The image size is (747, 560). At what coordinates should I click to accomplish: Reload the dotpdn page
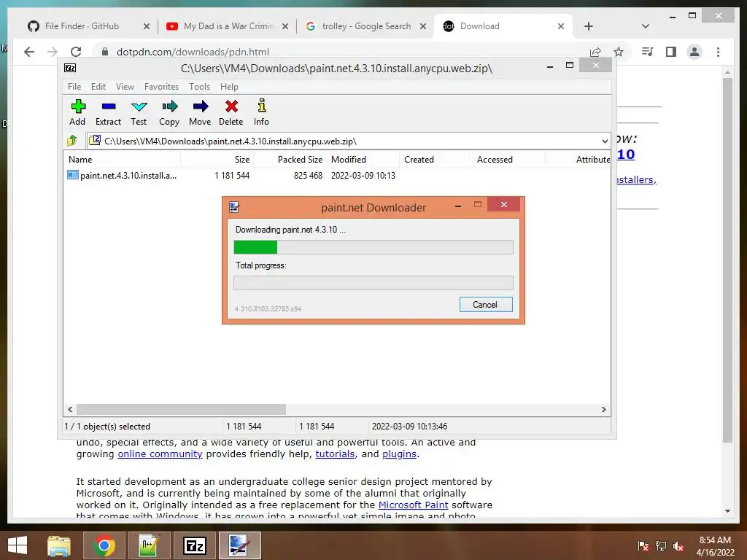pos(76,52)
